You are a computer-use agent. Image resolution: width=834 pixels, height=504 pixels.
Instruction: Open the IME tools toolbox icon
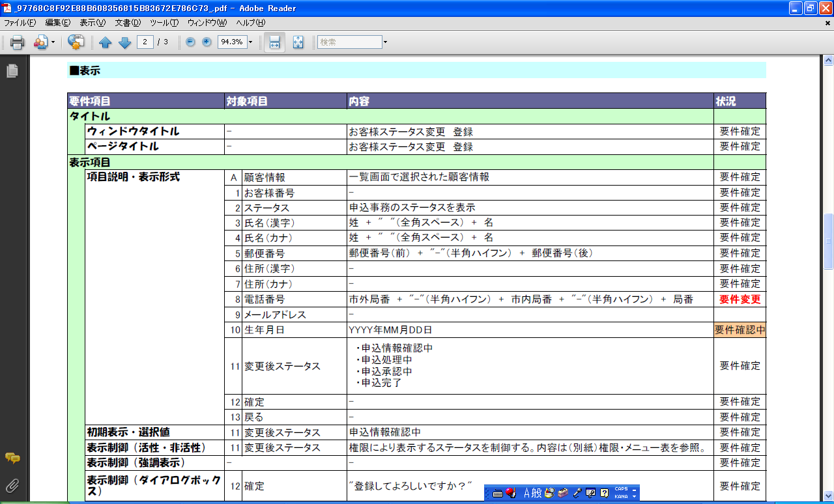coord(563,493)
